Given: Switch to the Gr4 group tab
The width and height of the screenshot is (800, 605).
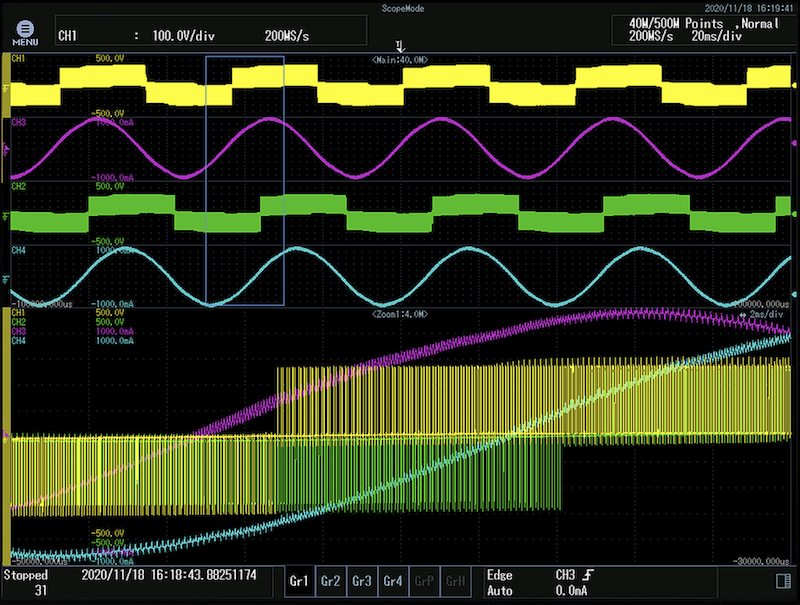Looking at the screenshot, I should pos(393,581).
